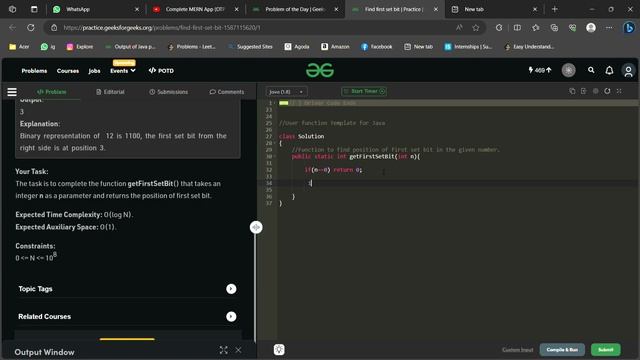Go to POTD link
This screenshot has height=360, width=640.
(x=161, y=71)
